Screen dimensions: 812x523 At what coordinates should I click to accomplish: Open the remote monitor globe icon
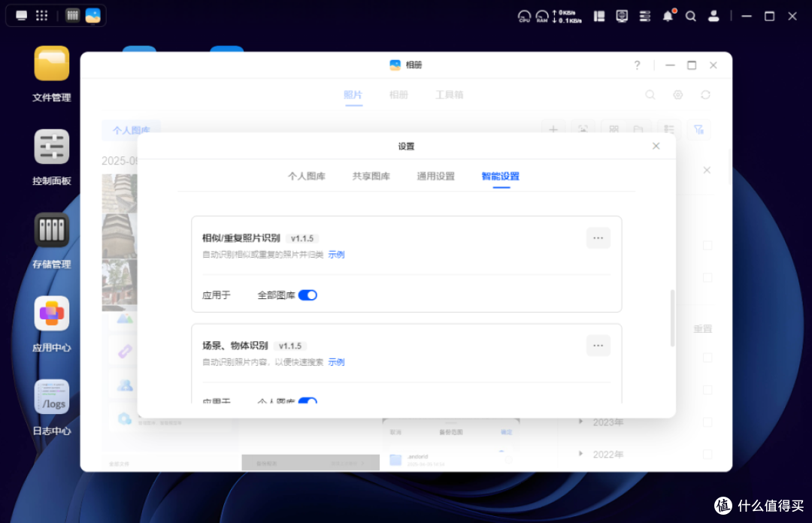622,16
